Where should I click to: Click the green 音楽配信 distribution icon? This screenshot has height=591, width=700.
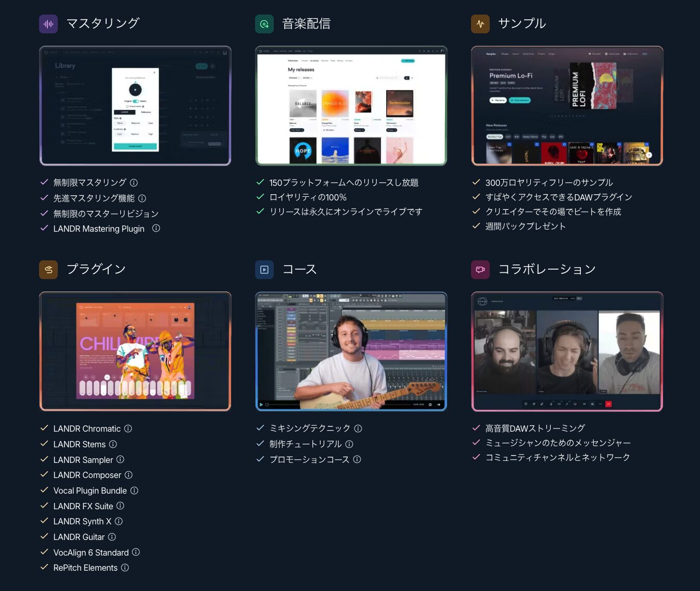[x=264, y=24]
